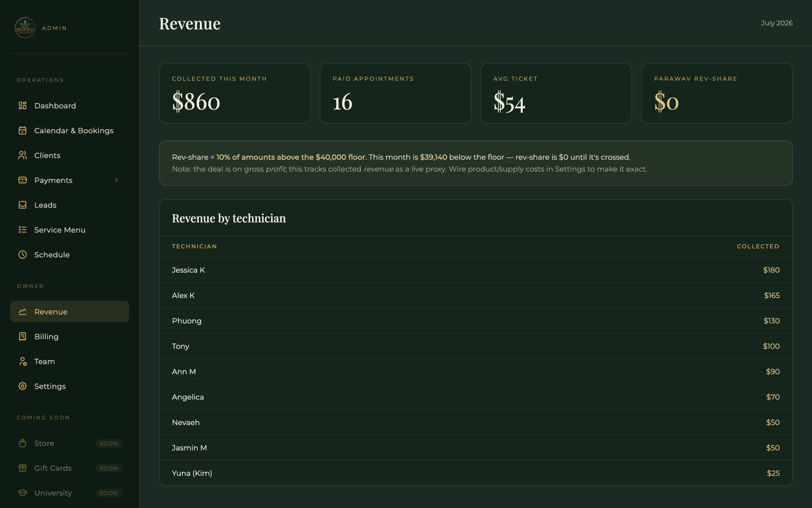Select the Yuna (Kim) row
Screen dimensions: 812x508
tap(476, 473)
